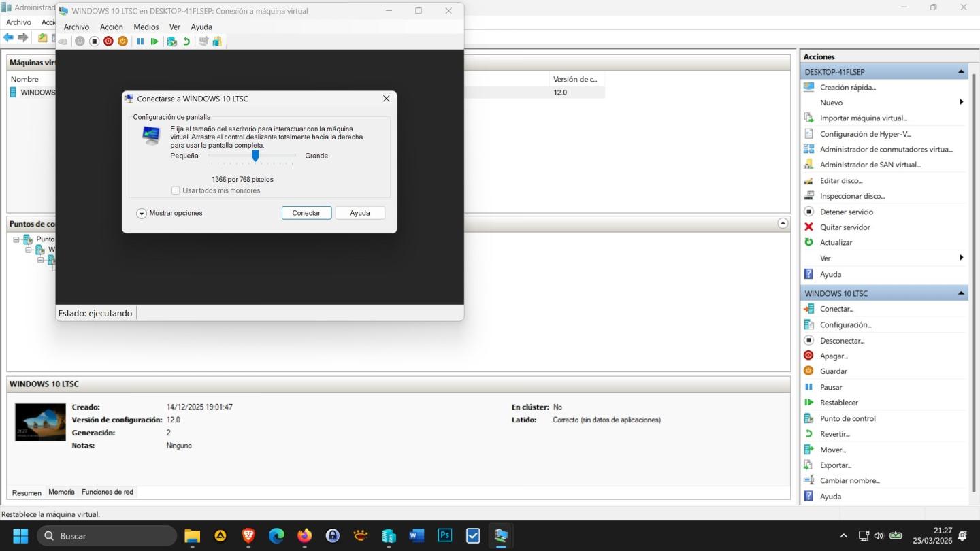Click the screen size slider handle
The height and width of the screenshot is (551, 980).
(255, 156)
